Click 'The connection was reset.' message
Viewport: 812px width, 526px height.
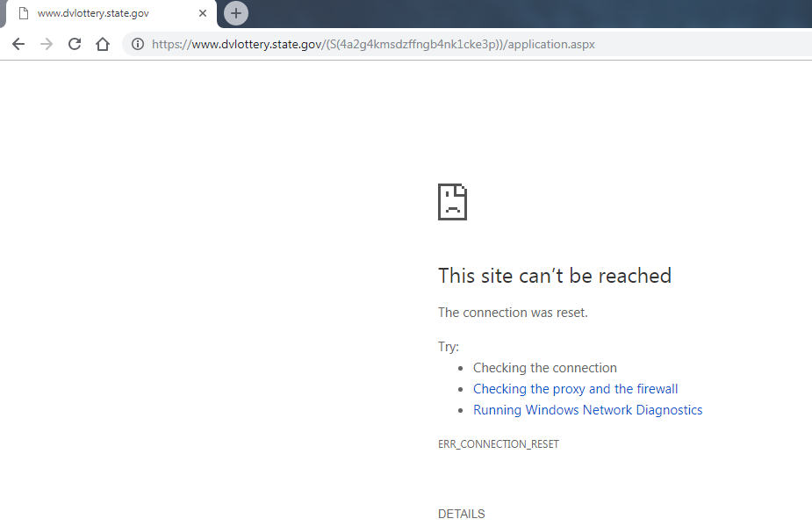(x=513, y=313)
